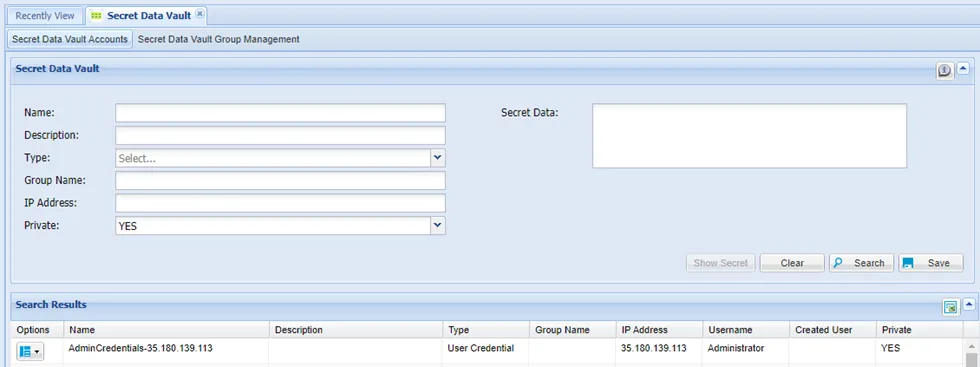Switch to the Recently View tab
Screen dimensions: 980x367
tap(45, 16)
